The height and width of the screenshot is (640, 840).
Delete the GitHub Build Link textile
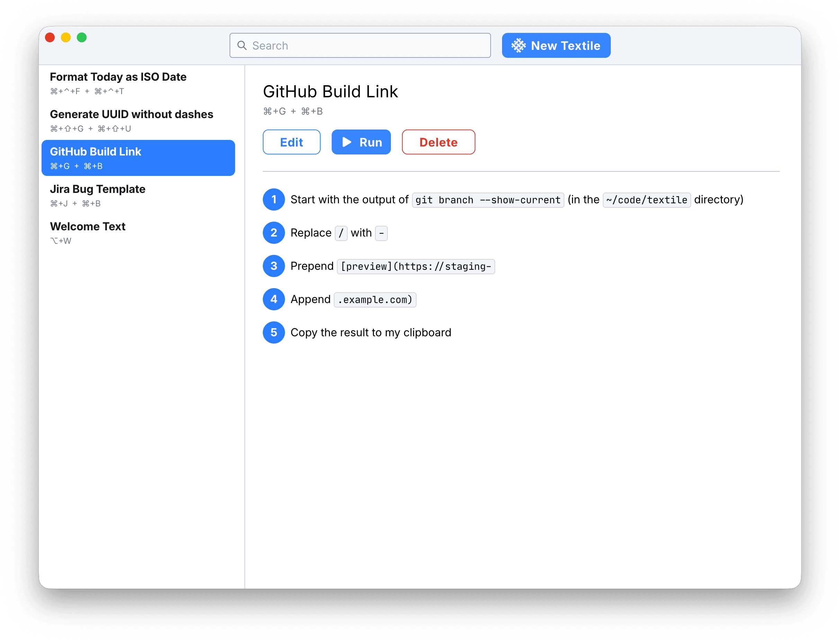click(x=438, y=142)
